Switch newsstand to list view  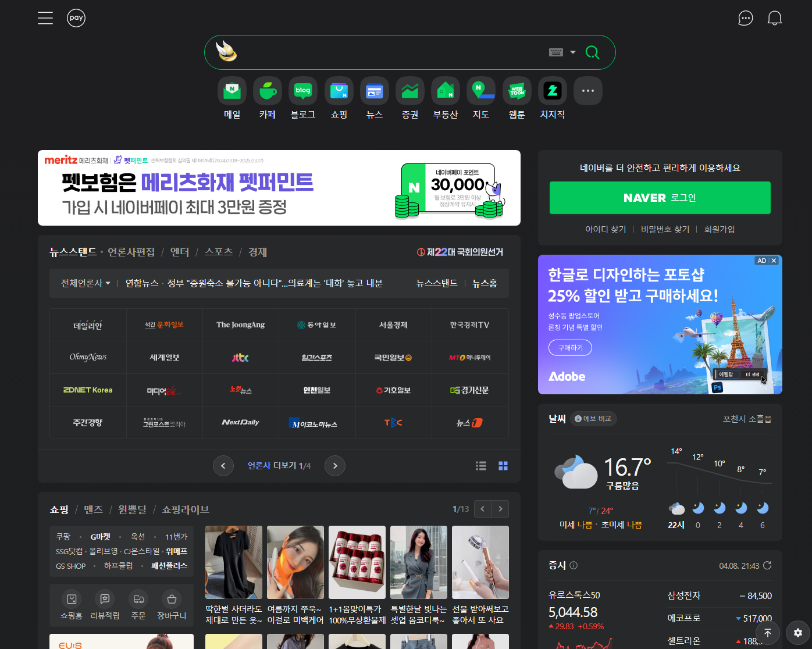481,466
